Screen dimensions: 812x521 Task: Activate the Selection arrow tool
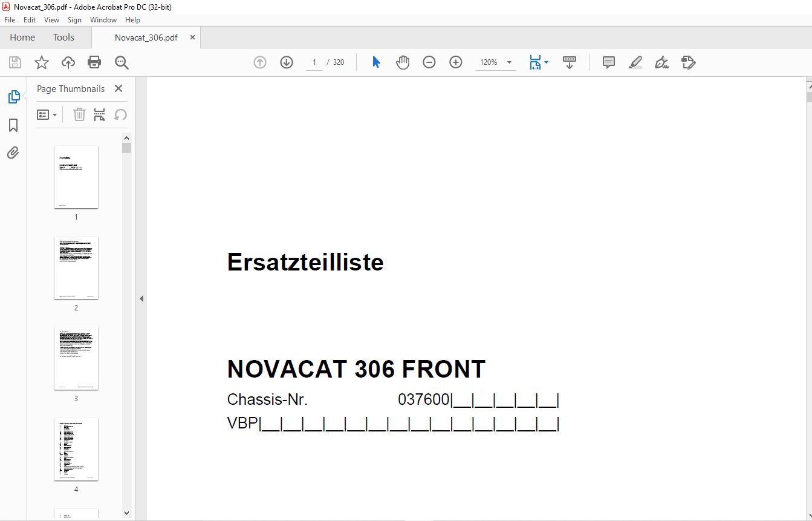click(376, 62)
